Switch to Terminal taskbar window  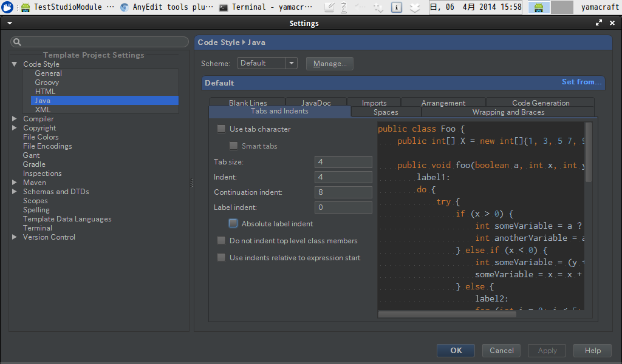click(265, 7)
